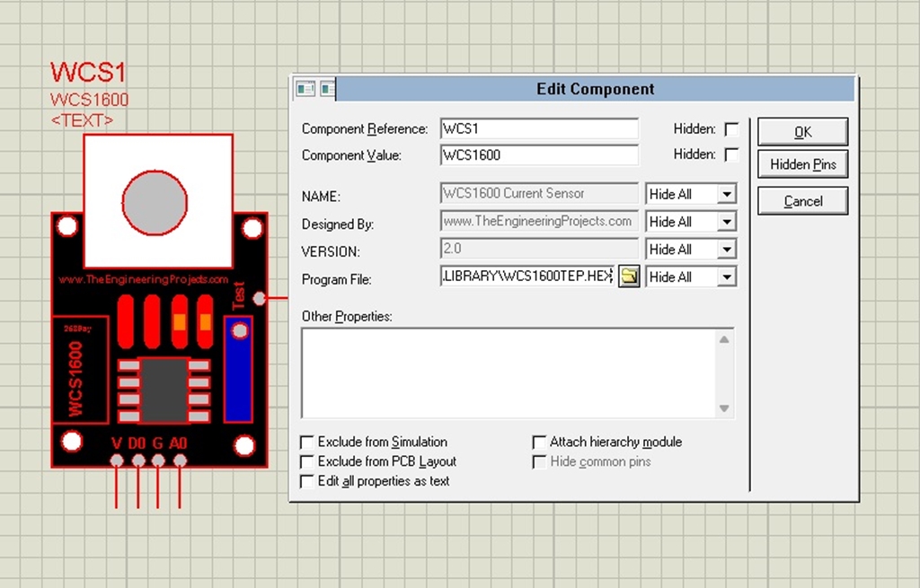920x588 pixels.
Task: Toggle Hidden checkbox for Component Reference
Action: coord(732,128)
